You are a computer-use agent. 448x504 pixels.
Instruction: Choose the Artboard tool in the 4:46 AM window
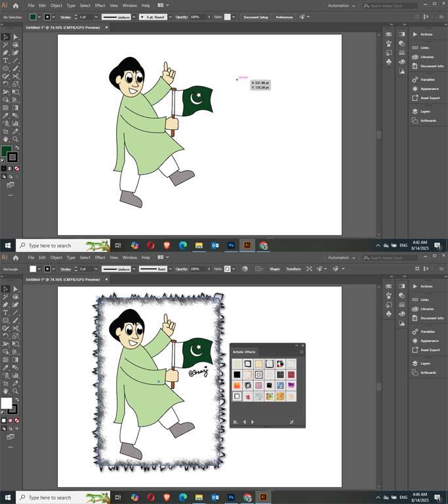(5, 383)
